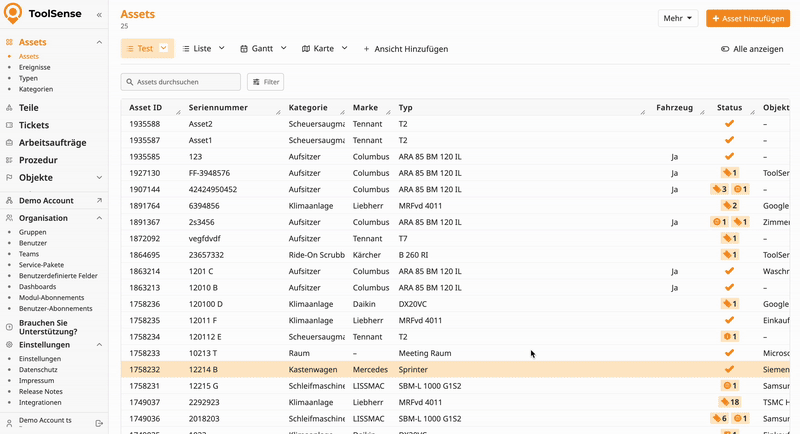Click the Arbeitsaufträge sidebar icon

coord(9,142)
